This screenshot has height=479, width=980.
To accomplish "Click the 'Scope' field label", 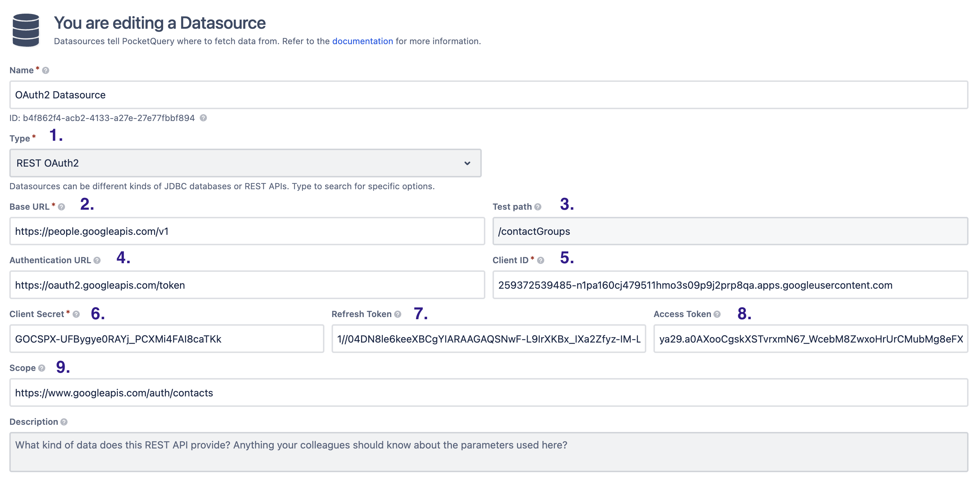I will (22, 368).
